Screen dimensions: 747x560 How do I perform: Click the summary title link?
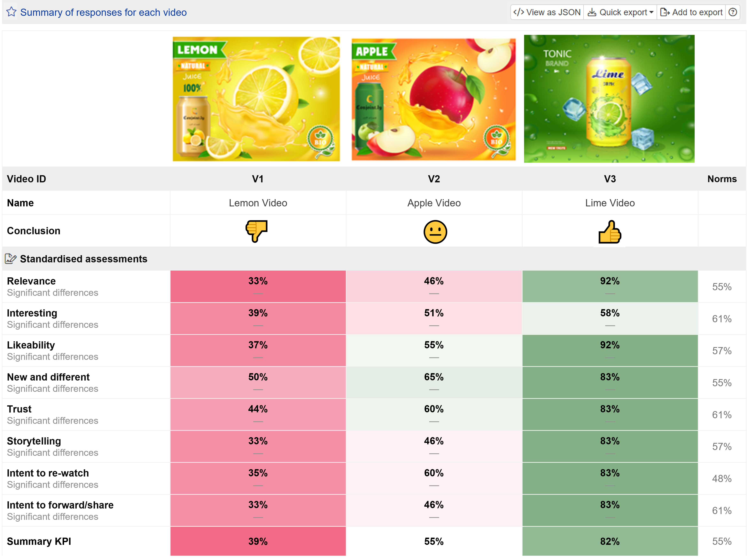103,12
